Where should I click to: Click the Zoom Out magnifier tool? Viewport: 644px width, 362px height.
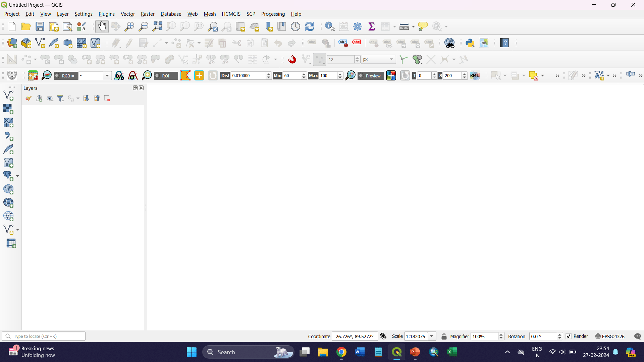click(x=143, y=26)
